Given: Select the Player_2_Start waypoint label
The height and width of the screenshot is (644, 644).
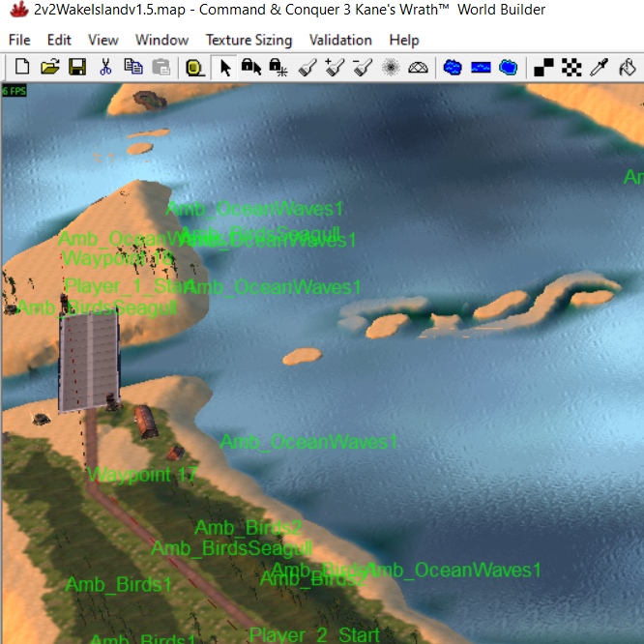Looking at the screenshot, I should (x=314, y=635).
